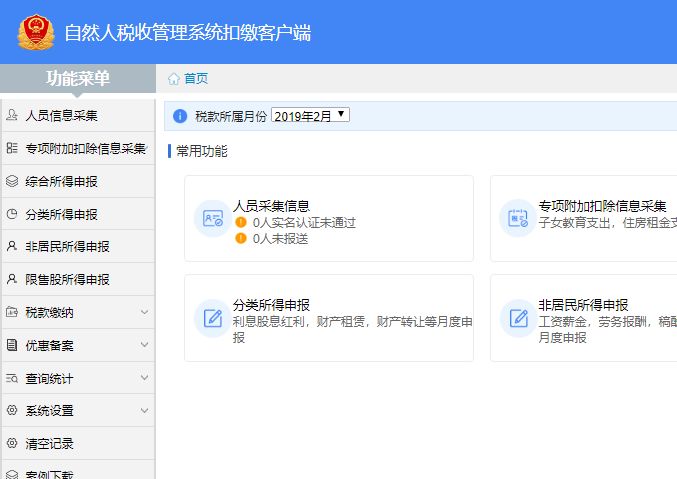The image size is (677, 479).
Task: Click the 自然人税收管理系统扣缴客户端 title
Action: (x=187, y=33)
